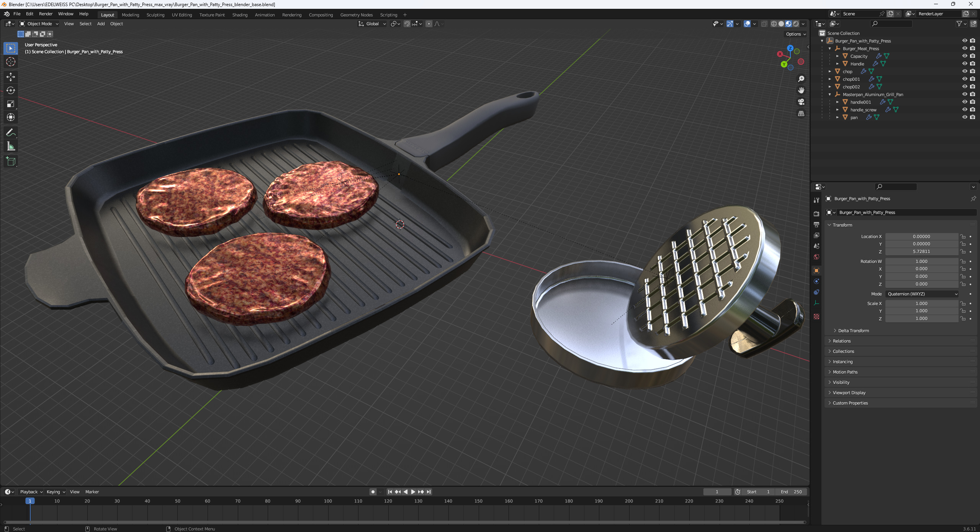Click the Z axis on navigation gizmo

click(790, 48)
